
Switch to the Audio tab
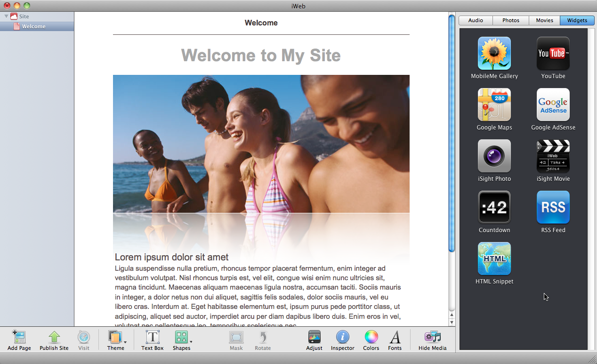(x=476, y=20)
